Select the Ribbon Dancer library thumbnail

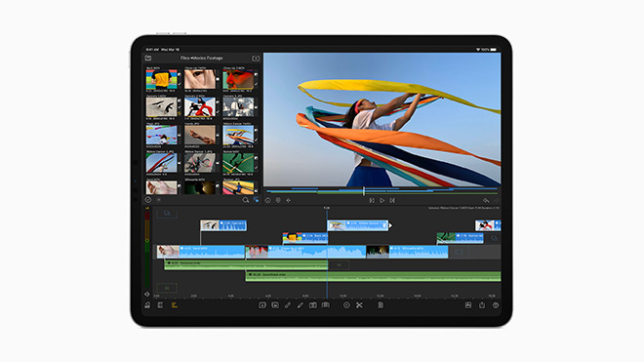(238, 135)
